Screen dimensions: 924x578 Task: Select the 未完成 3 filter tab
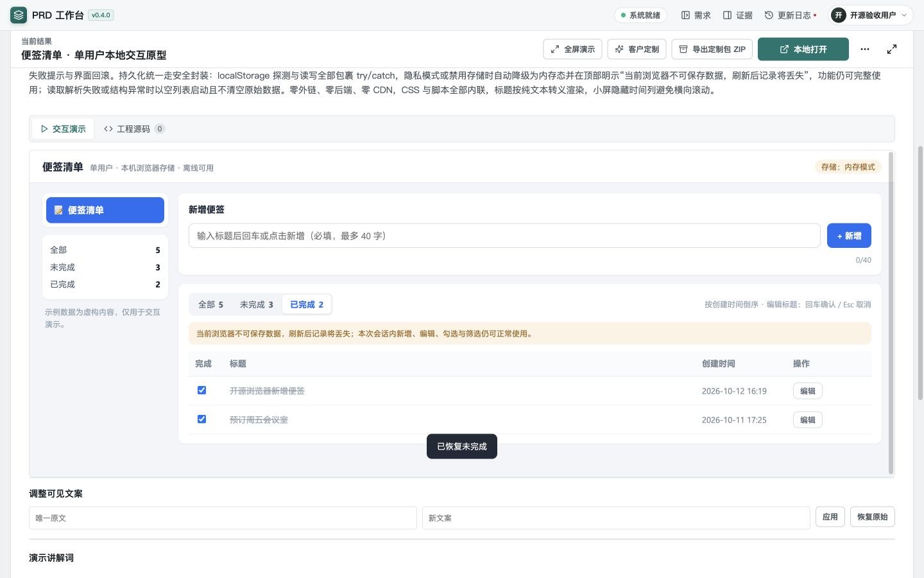256,304
